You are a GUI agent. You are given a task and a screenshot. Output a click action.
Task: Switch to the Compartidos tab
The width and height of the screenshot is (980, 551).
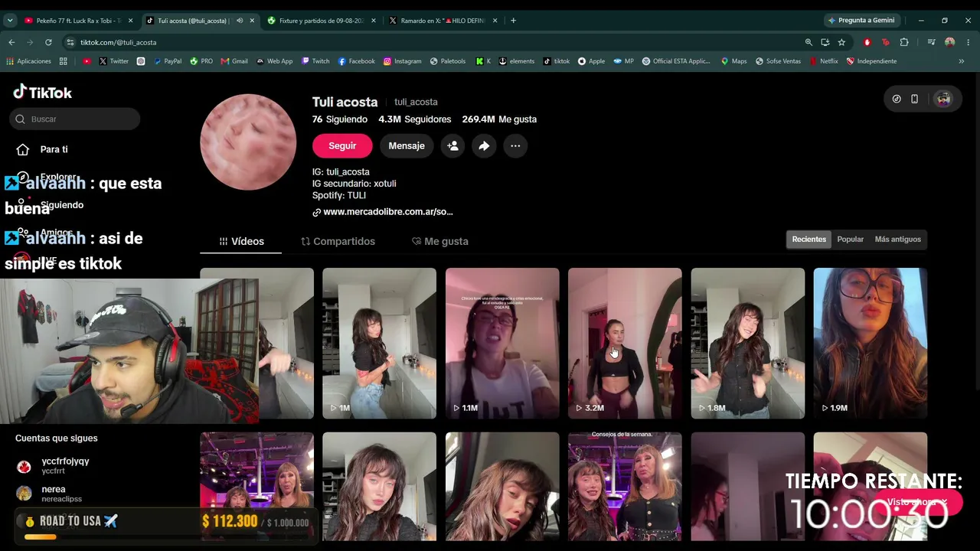pyautogui.click(x=338, y=241)
